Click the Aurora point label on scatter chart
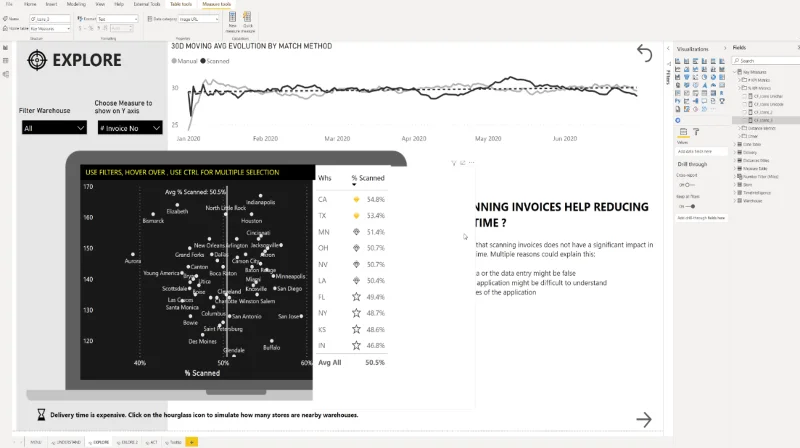This screenshot has height=448, width=800. pos(133,261)
